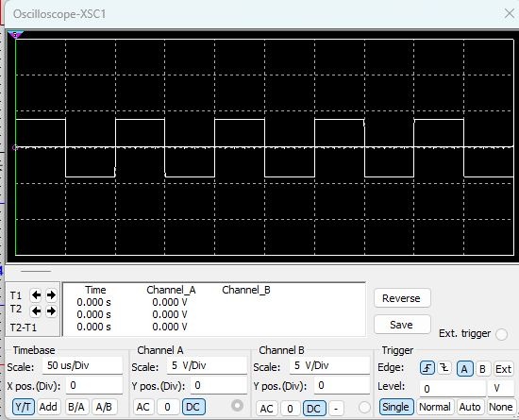Click the Reverse button

pyautogui.click(x=402, y=298)
